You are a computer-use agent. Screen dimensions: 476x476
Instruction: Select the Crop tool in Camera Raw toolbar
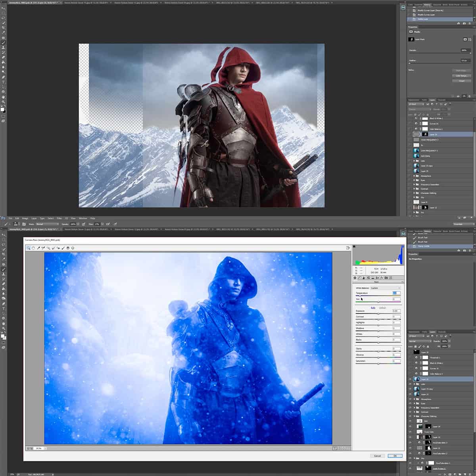tap(53, 248)
